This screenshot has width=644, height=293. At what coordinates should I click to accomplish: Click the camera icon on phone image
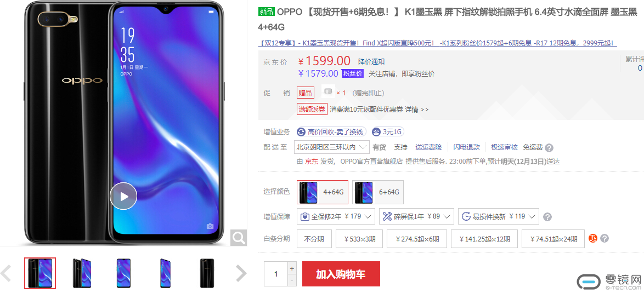click(x=210, y=226)
